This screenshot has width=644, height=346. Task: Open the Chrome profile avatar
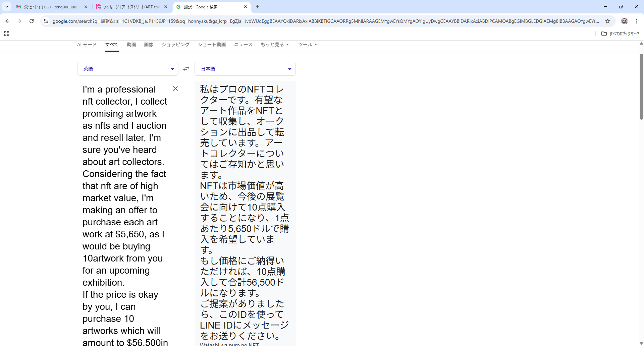(624, 21)
